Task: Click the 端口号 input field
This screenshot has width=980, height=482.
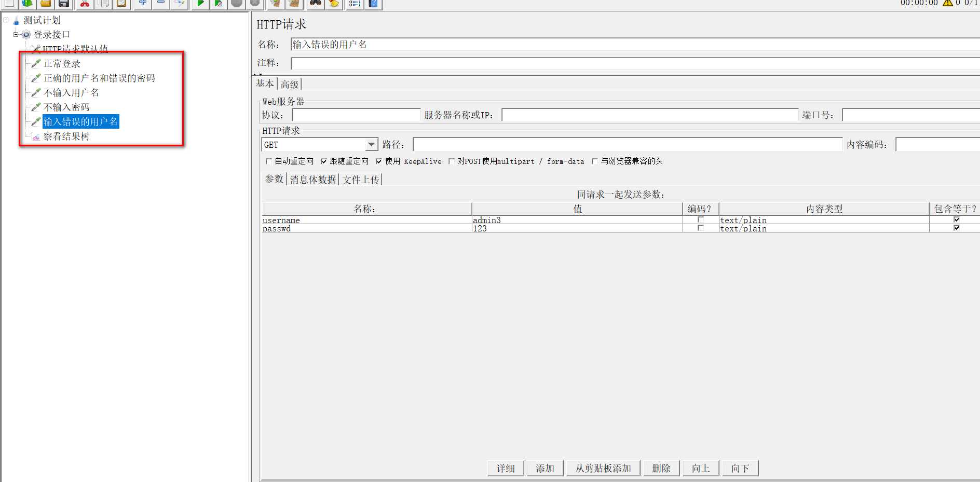Action: (911, 115)
